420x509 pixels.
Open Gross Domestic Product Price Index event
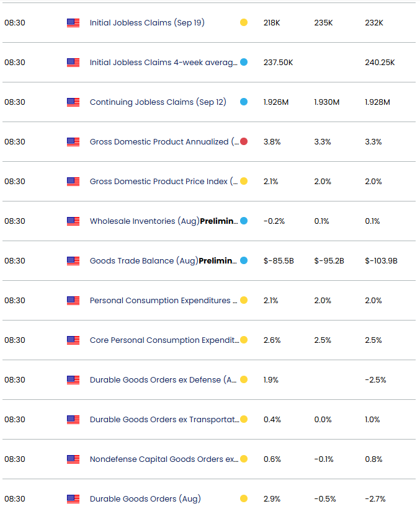tap(163, 182)
